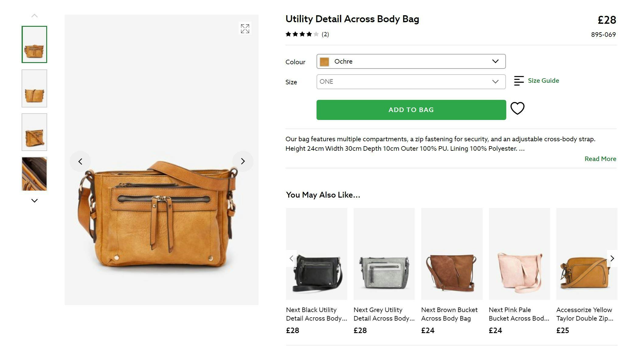Viewport: 644px width, 355px height.
Task: Click the Add To Bag button
Action: pos(411,110)
